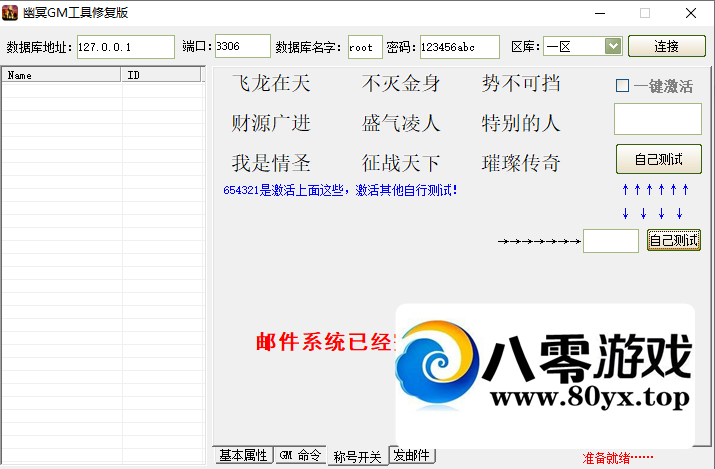Click the ID column header
The image size is (715, 469).
(x=163, y=75)
